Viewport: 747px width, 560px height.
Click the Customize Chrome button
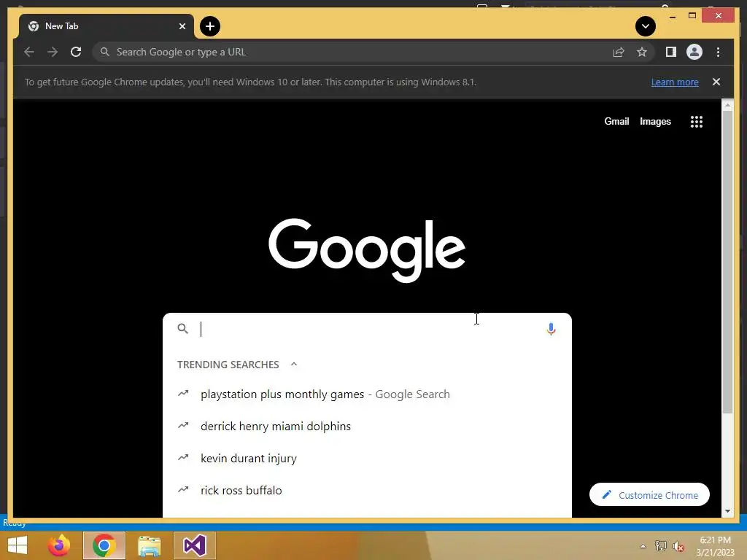pyautogui.click(x=649, y=495)
